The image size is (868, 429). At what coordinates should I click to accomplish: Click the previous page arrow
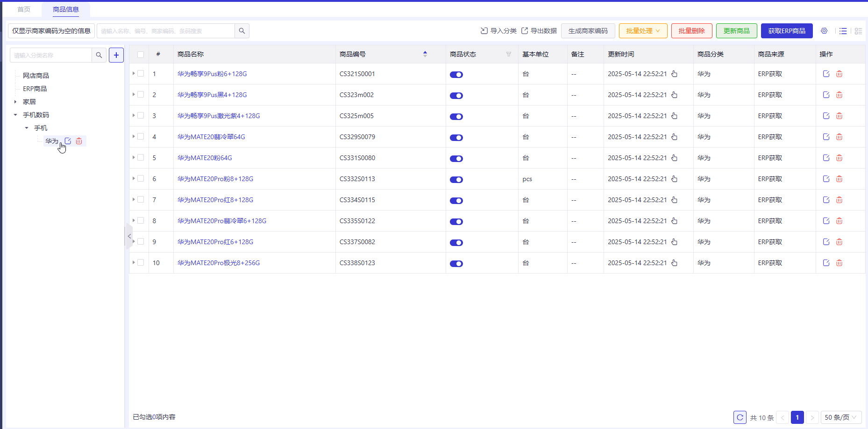pyautogui.click(x=783, y=417)
